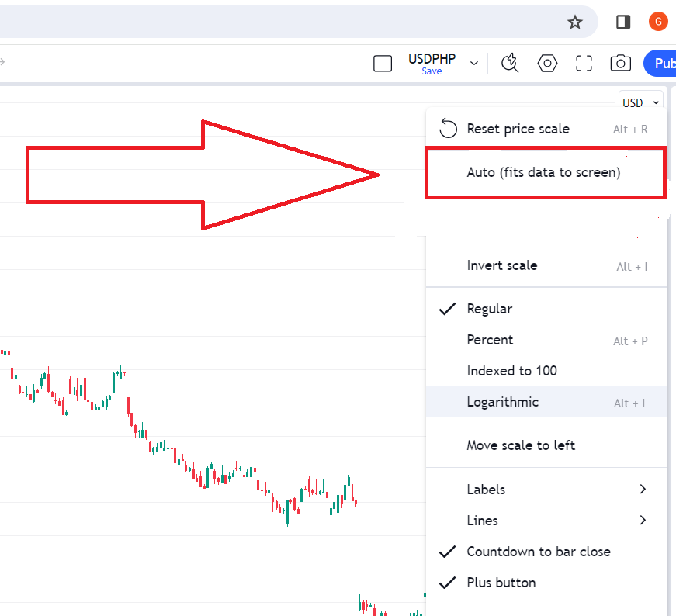Open the quick search lightning icon
Viewport: 676px width, 616px height.
point(510,64)
